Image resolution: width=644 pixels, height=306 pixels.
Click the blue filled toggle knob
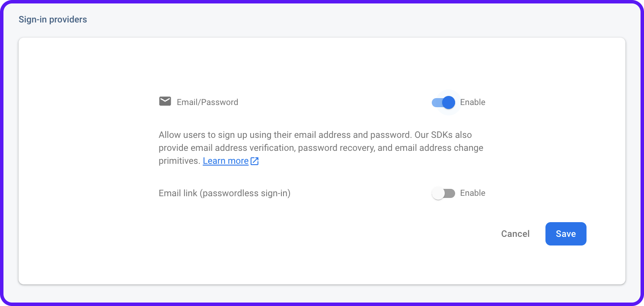click(x=449, y=102)
